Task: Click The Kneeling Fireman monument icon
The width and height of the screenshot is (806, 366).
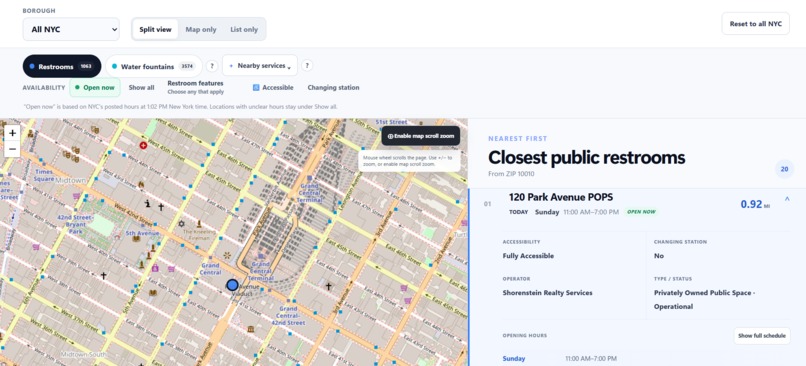Action: [x=198, y=224]
